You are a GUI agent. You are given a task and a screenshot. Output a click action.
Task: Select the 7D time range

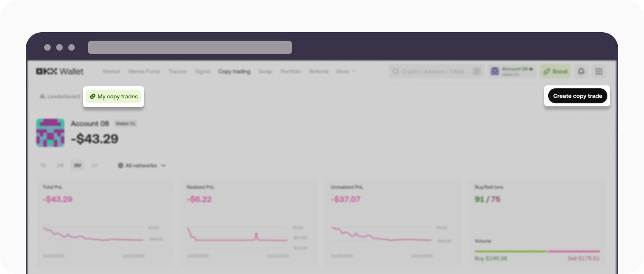click(43, 166)
